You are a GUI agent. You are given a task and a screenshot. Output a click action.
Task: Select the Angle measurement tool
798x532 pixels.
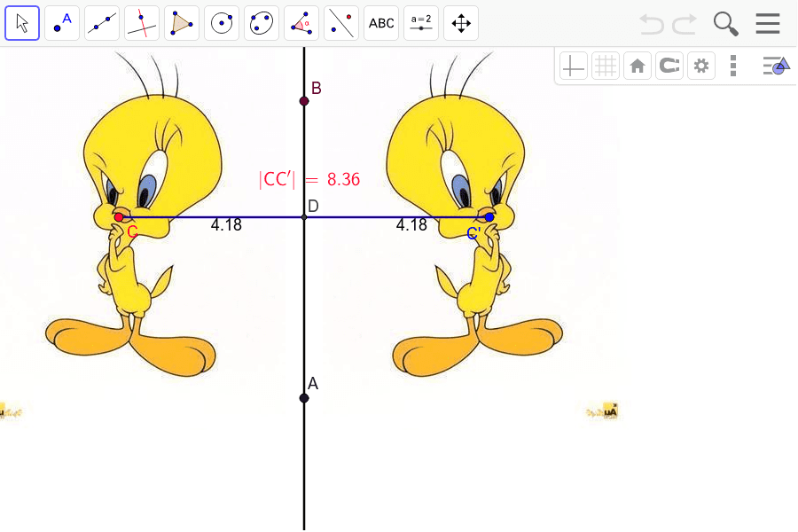pos(301,23)
